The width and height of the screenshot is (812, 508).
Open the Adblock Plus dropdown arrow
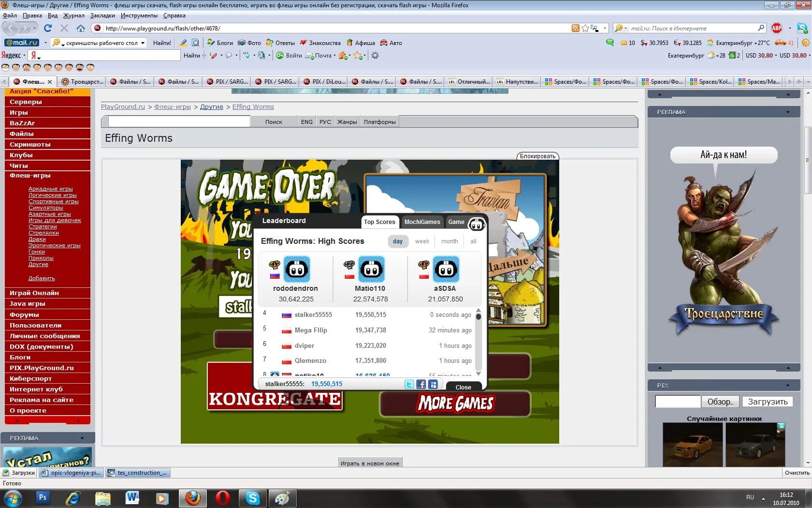790,28
